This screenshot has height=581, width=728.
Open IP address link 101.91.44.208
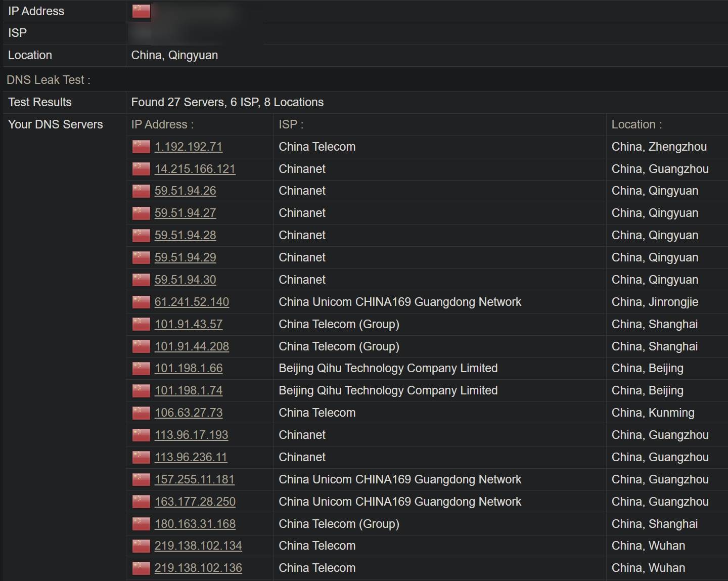click(192, 346)
